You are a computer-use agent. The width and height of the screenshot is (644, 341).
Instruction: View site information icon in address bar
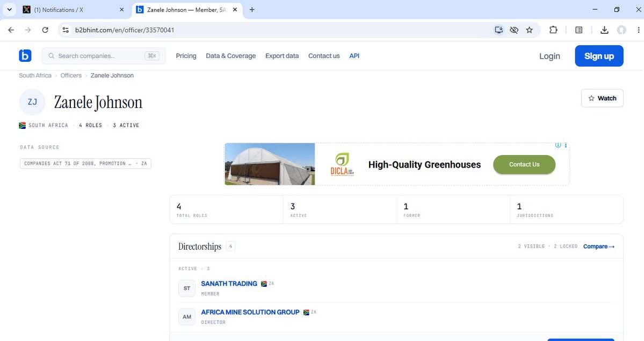[x=66, y=30]
